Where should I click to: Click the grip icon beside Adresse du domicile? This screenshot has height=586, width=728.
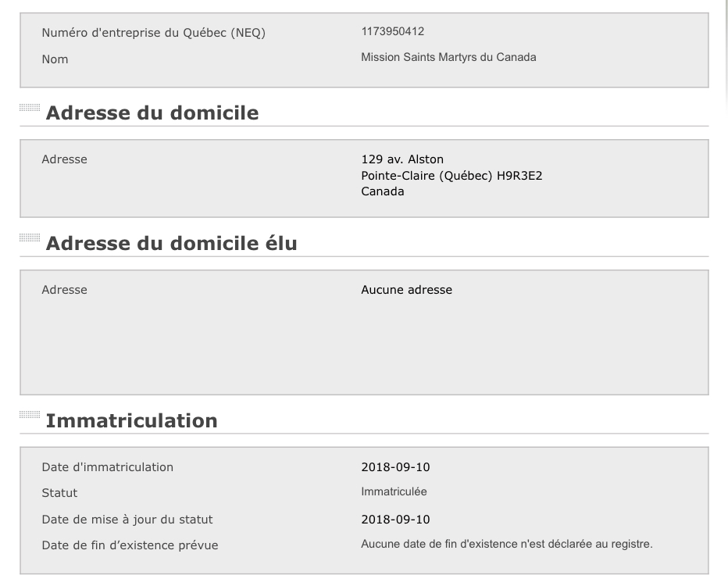(30, 108)
